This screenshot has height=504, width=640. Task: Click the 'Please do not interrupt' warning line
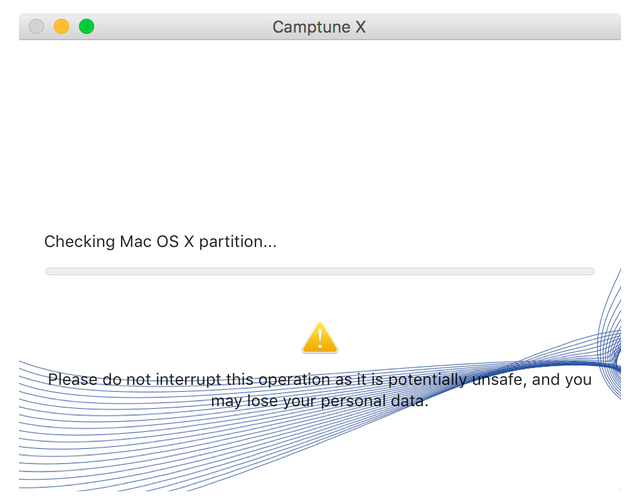click(x=320, y=380)
